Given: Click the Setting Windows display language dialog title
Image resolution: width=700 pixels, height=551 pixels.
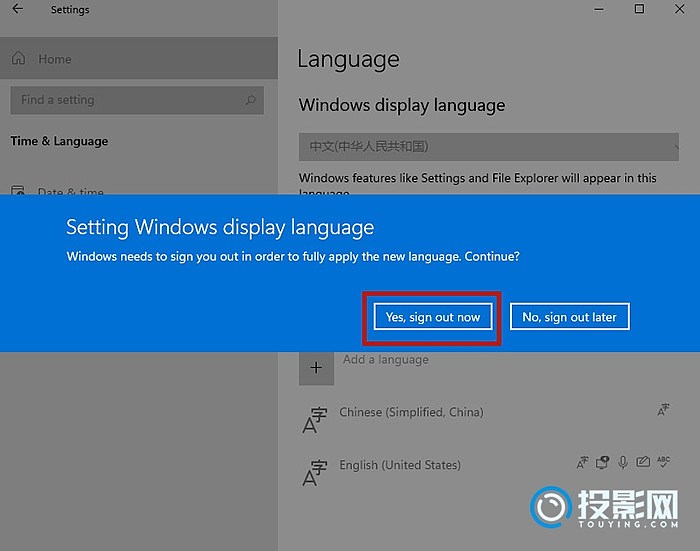Looking at the screenshot, I should (x=220, y=228).
